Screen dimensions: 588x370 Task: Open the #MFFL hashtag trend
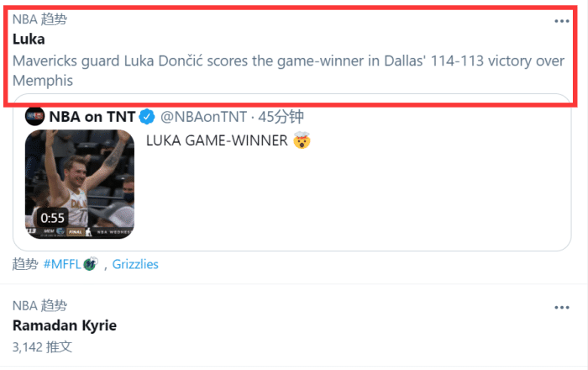[x=62, y=264]
